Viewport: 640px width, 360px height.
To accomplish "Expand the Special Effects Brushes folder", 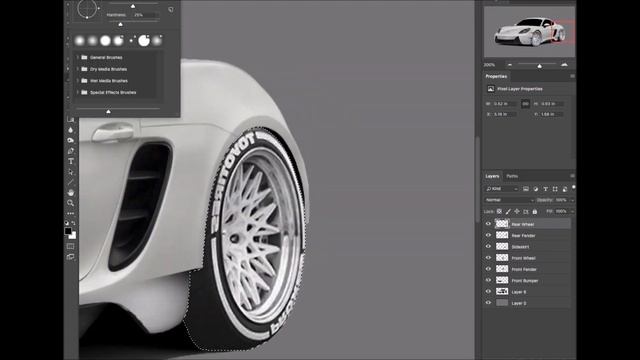I will pyautogui.click(x=78, y=92).
